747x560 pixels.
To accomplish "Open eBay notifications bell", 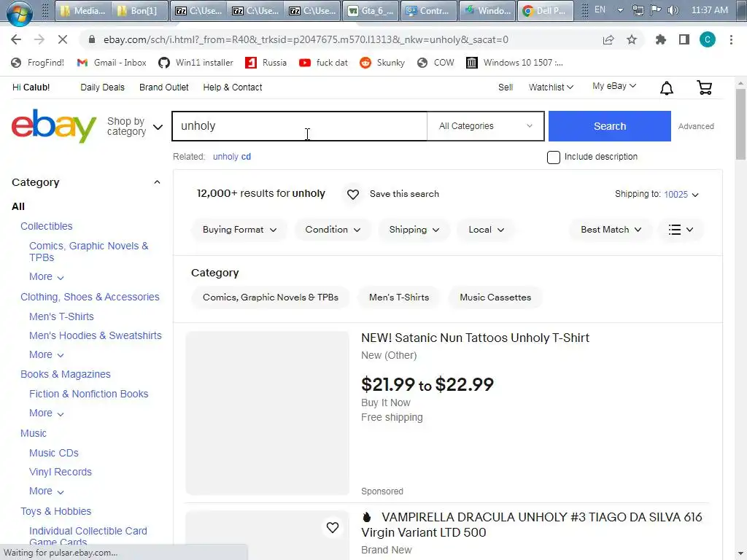I will click(x=667, y=88).
